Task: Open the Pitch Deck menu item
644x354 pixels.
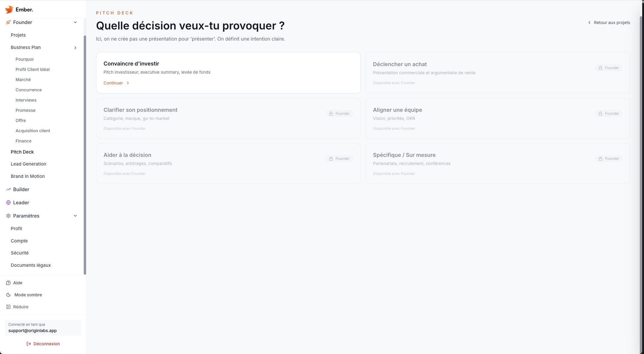Action: pyautogui.click(x=22, y=152)
